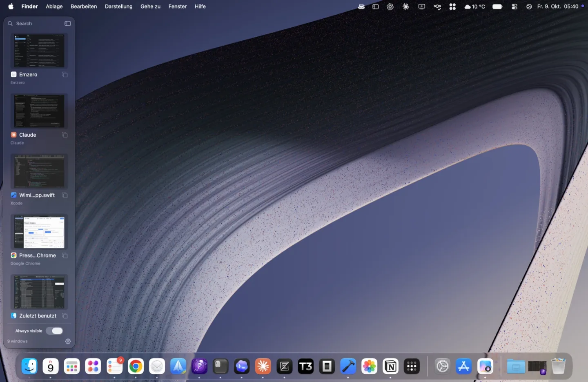The width and height of the screenshot is (588, 382).
Task: Click the date and time Fr. 9. Okt. 05:40
Action: (x=558, y=7)
